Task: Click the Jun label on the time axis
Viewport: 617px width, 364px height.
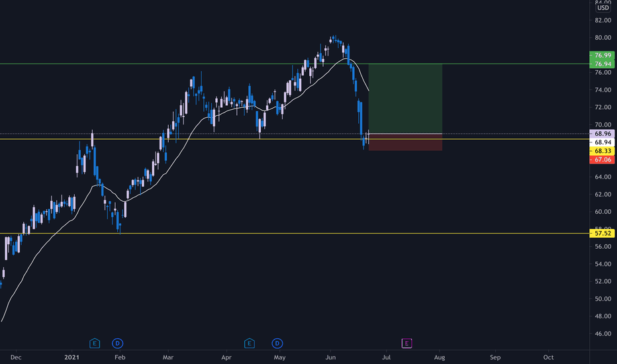Action: pos(330,357)
